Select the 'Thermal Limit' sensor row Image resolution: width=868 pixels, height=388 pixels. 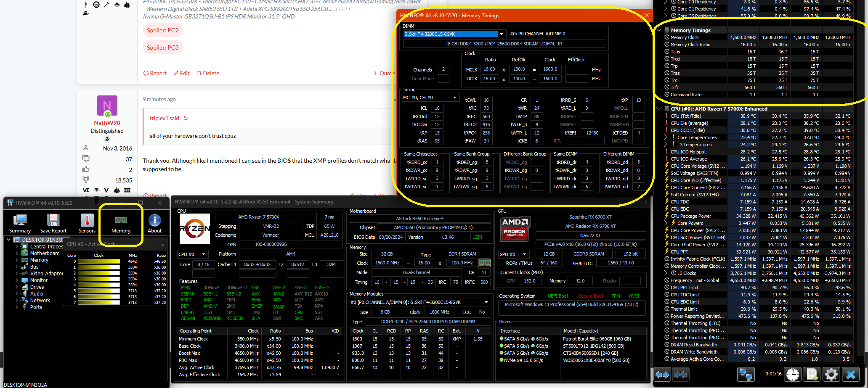[758, 309]
